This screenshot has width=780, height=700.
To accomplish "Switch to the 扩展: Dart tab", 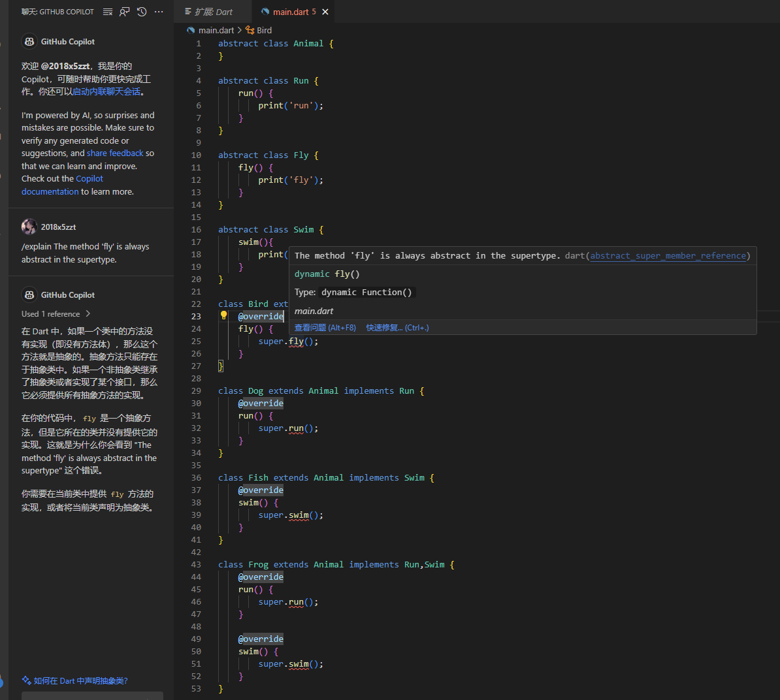I will point(213,12).
